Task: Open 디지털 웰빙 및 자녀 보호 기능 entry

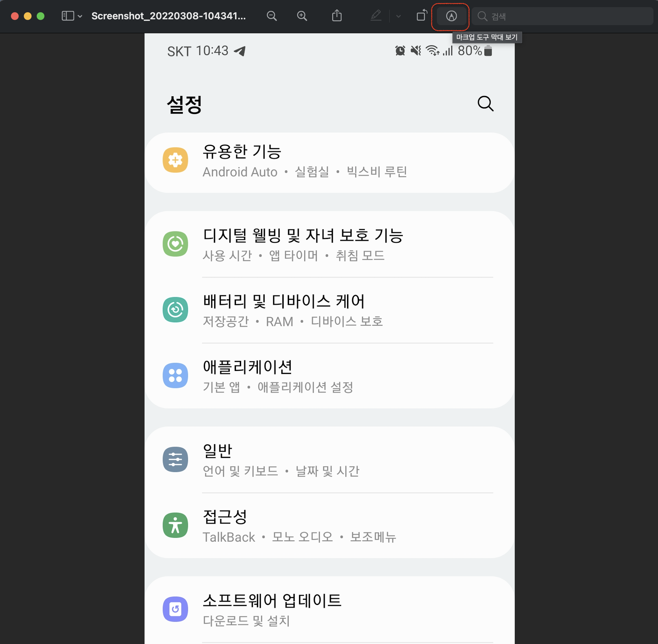Action: point(303,244)
